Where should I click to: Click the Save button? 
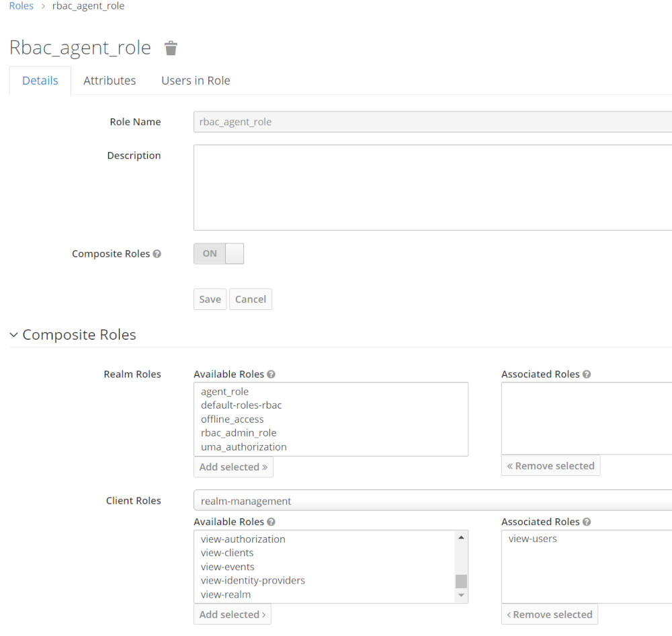(210, 299)
